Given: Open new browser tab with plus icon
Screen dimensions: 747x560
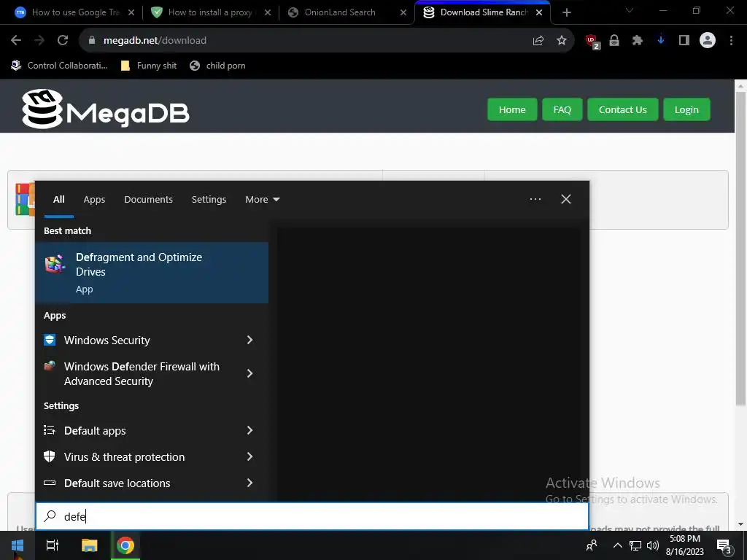Looking at the screenshot, I should coord(566,12).
